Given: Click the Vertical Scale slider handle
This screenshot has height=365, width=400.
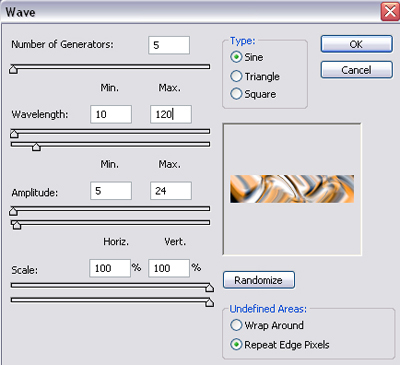Looking at the screenshot, I should coord(209,302).
